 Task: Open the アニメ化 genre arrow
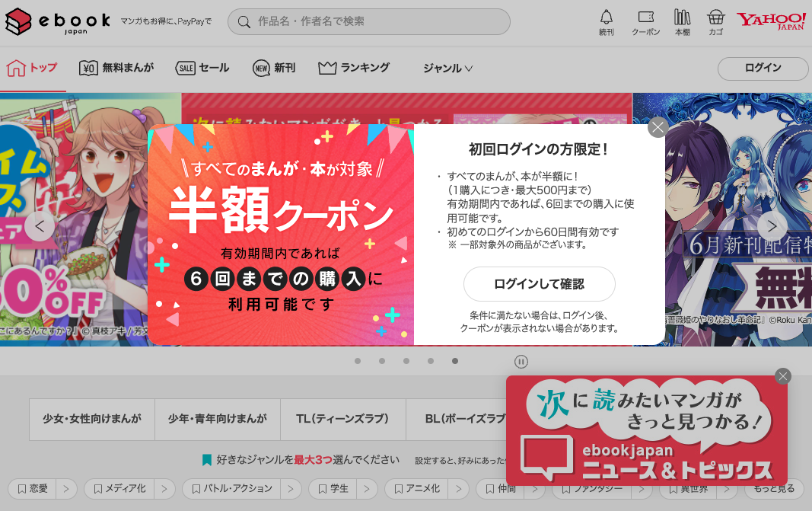click(x=459, y=489)
